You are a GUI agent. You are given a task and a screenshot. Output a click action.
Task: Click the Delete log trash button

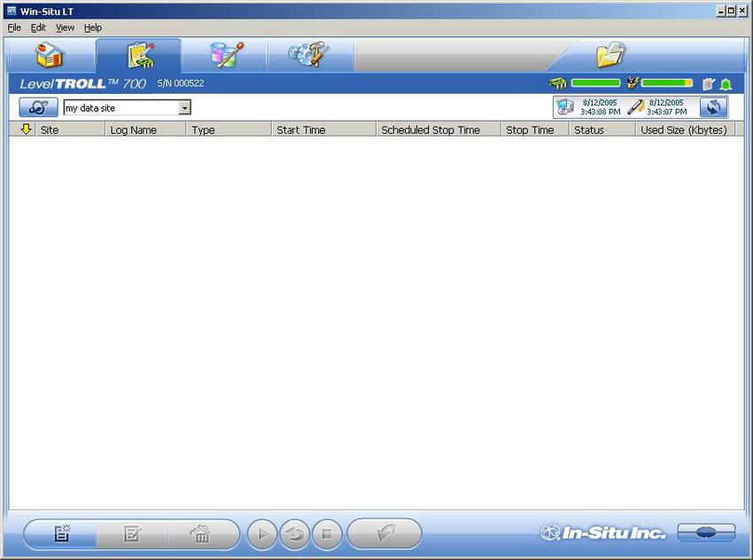pyautogui.click(x=202, y=533)
